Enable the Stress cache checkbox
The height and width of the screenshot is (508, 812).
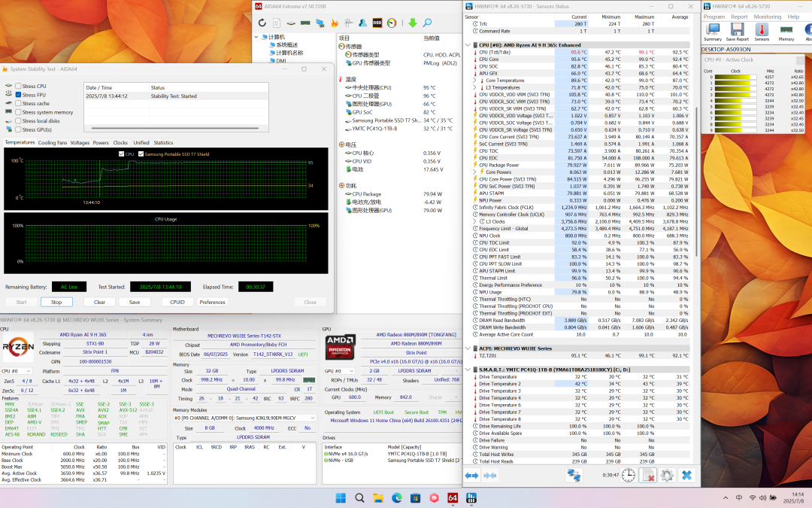pyautogui.click(x=18, y=104)
